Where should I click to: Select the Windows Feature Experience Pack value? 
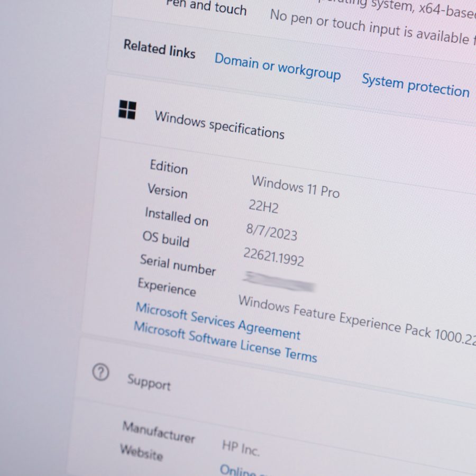point(357,321)
